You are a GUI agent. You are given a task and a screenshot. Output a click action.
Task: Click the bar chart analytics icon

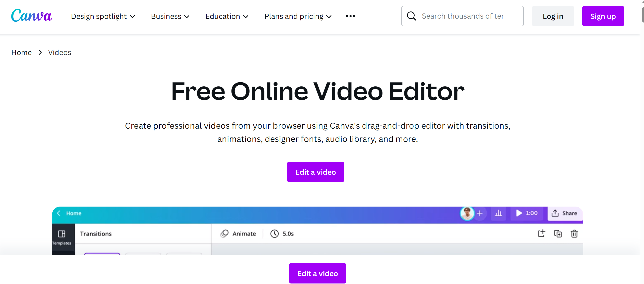pos(498,213)
